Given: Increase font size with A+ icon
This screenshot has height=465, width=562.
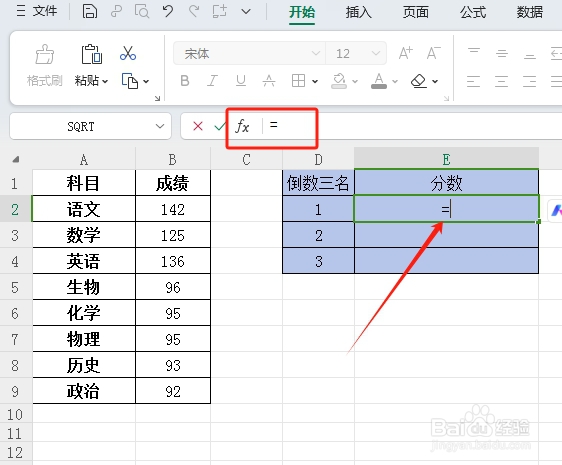Looking at the screenshot, I should 406,53.
